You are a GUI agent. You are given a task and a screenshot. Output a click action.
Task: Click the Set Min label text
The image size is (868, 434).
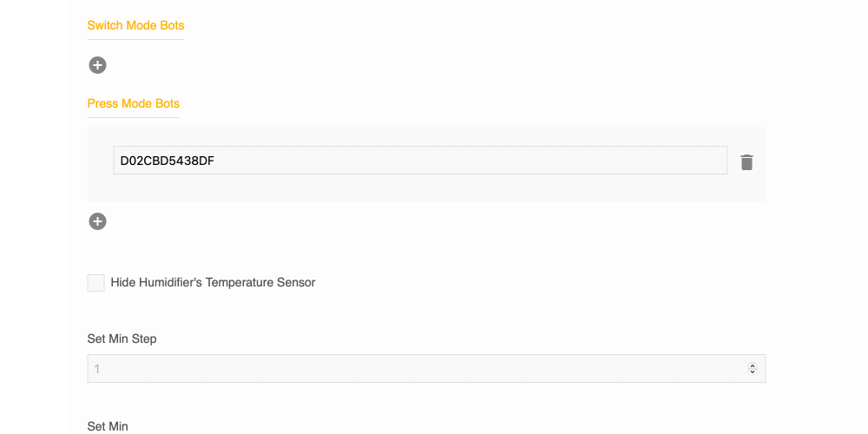click(x=108, y=426)
